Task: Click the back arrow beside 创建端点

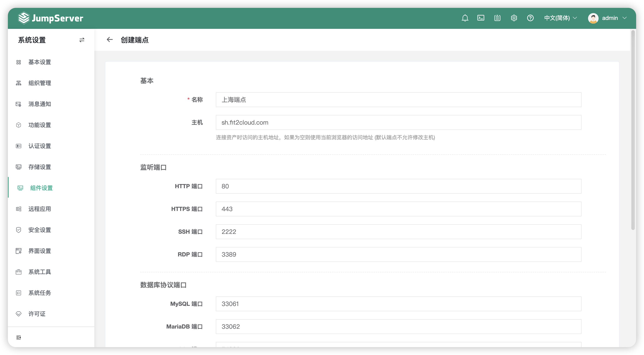Action: pyautogui.click(x=109, y=40)
